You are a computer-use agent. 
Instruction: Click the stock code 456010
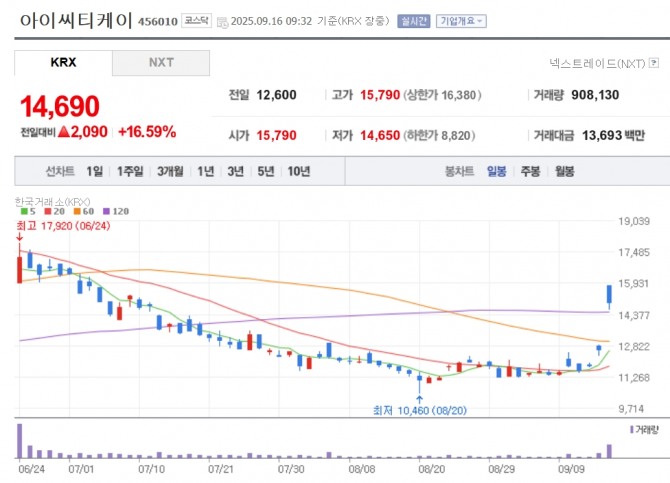click(x=158, y=22)
